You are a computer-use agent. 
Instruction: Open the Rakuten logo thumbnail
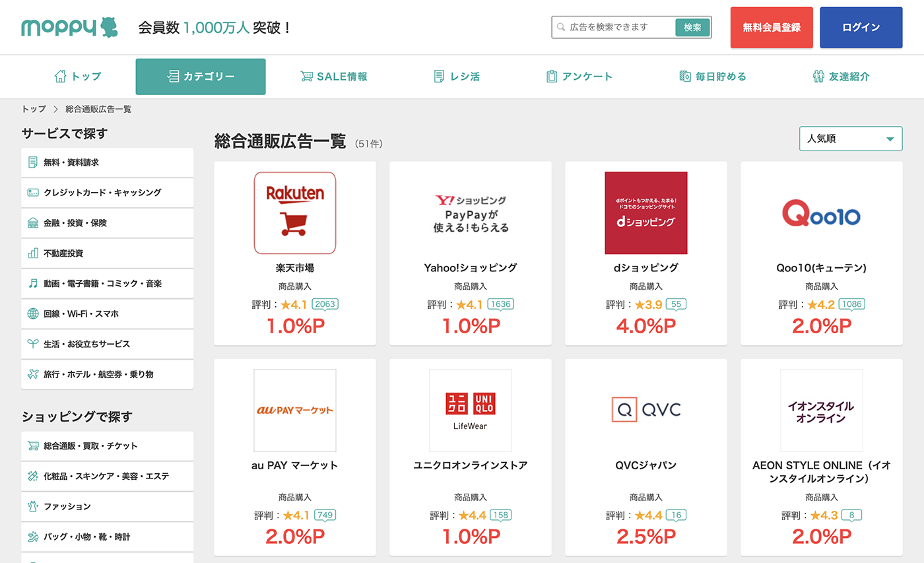pos(295,213)
